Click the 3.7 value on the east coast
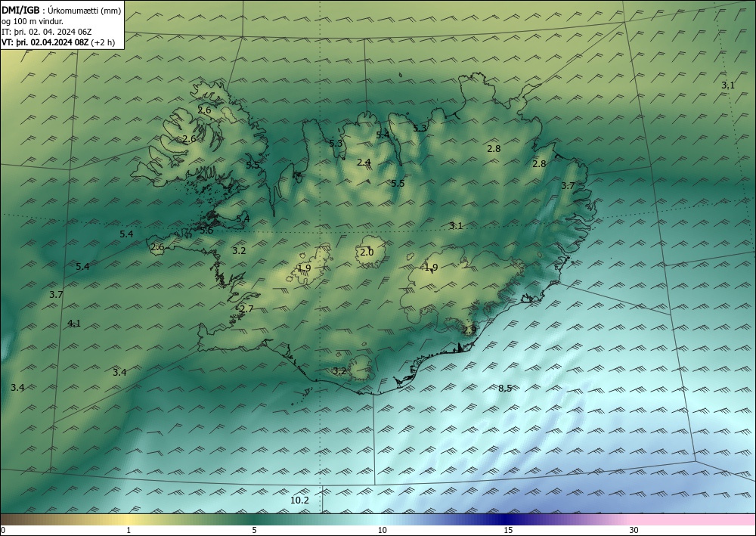 [x=568, y=185]
